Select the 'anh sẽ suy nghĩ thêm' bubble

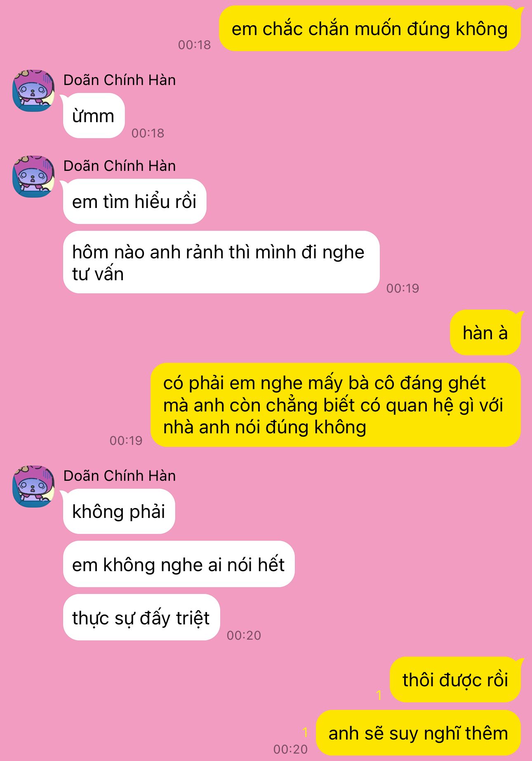click(x=418, y=733)
